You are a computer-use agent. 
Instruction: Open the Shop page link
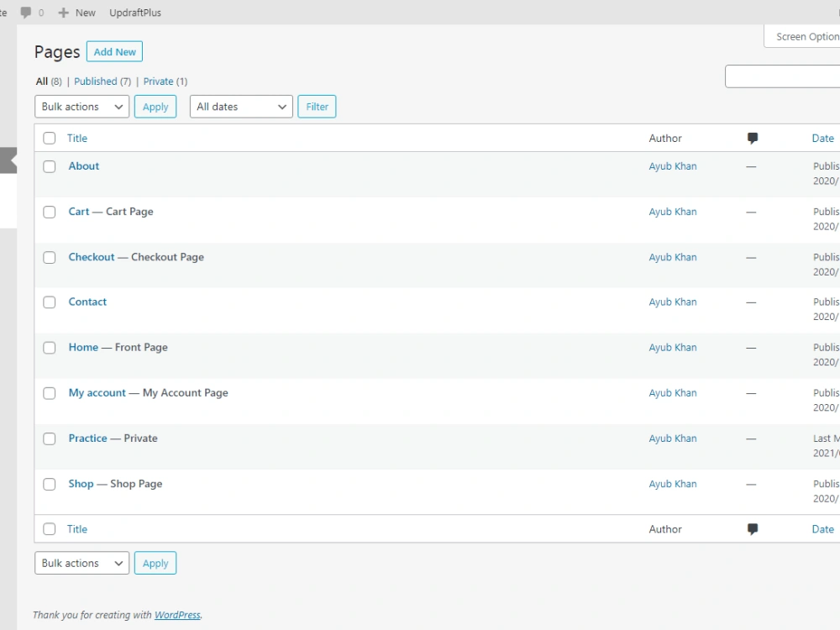pyautogui.click(x=81, y=484)
